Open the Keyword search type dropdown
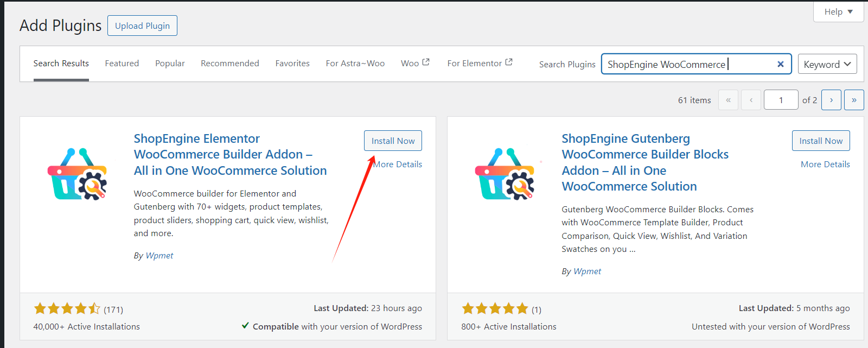 point(827,64)
